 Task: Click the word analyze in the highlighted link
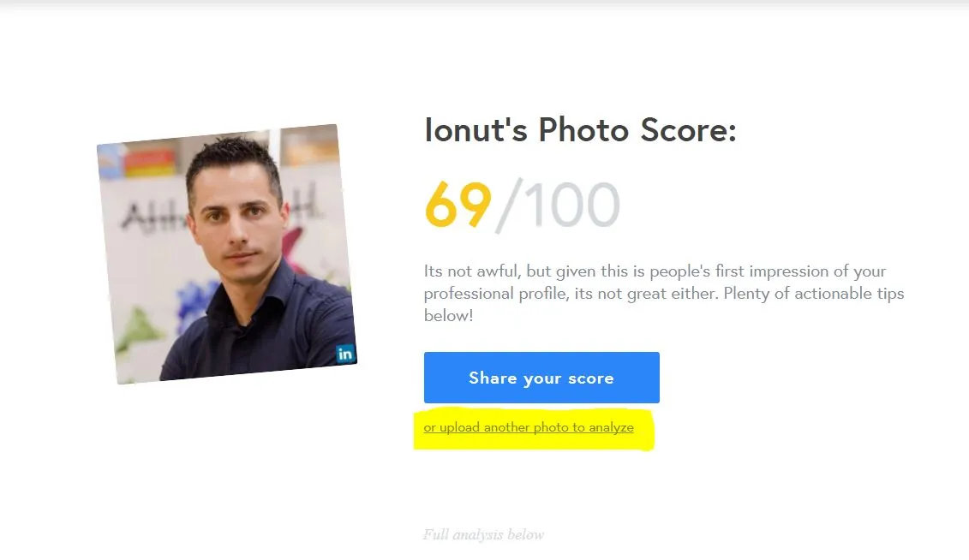[x=611, y=427]
